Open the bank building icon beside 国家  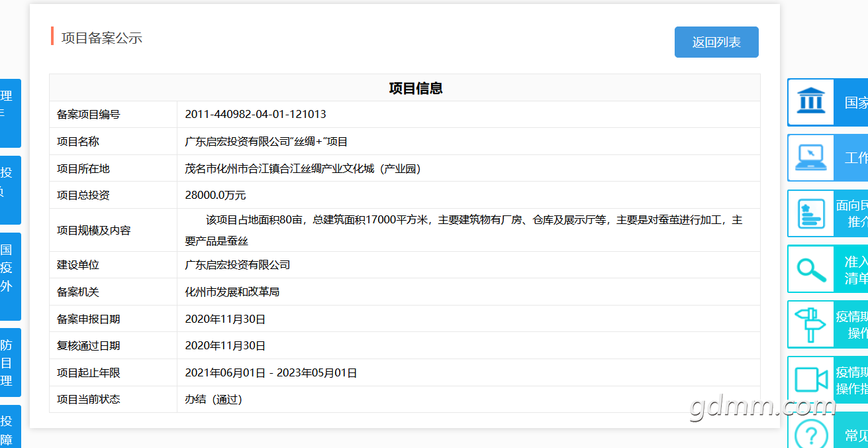(810, 102)
